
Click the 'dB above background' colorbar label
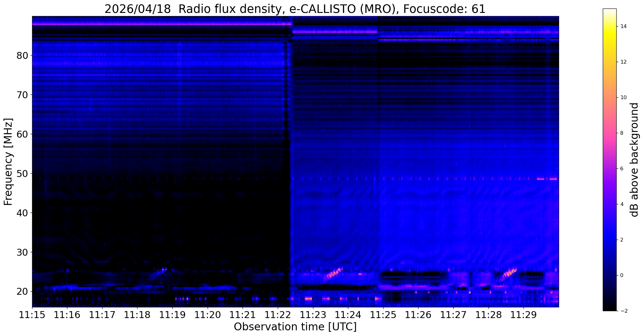635,160
